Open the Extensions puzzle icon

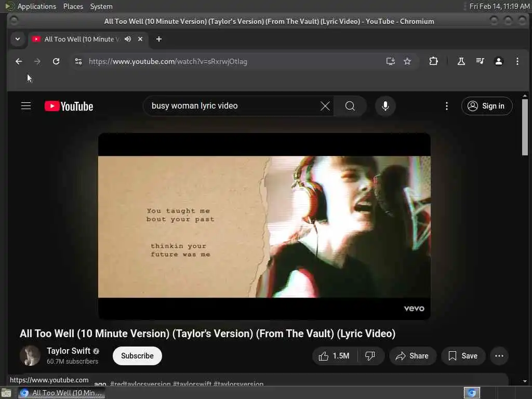point(433,61)
